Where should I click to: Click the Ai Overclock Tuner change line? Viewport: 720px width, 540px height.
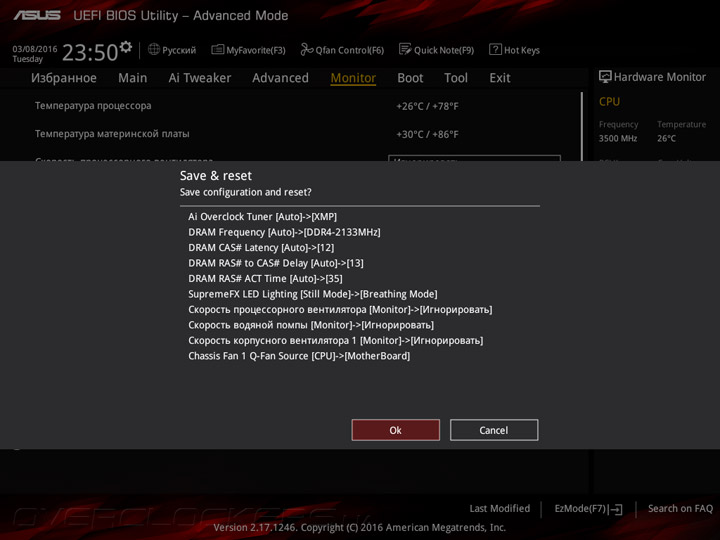[x=262, y=217]
